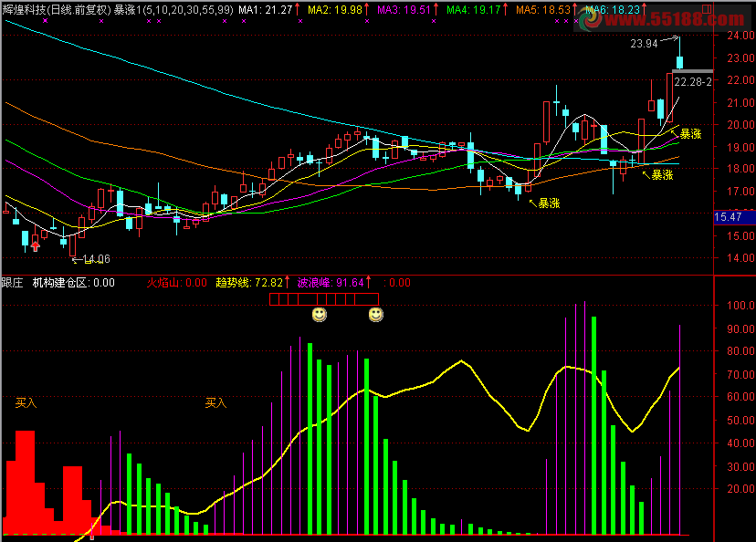Image resolution: width=756 pixels, height=542 pixels.
Task: Click the indicator name 暴涨1(5,10,20,30,55,99)
Action: [173, 10]
